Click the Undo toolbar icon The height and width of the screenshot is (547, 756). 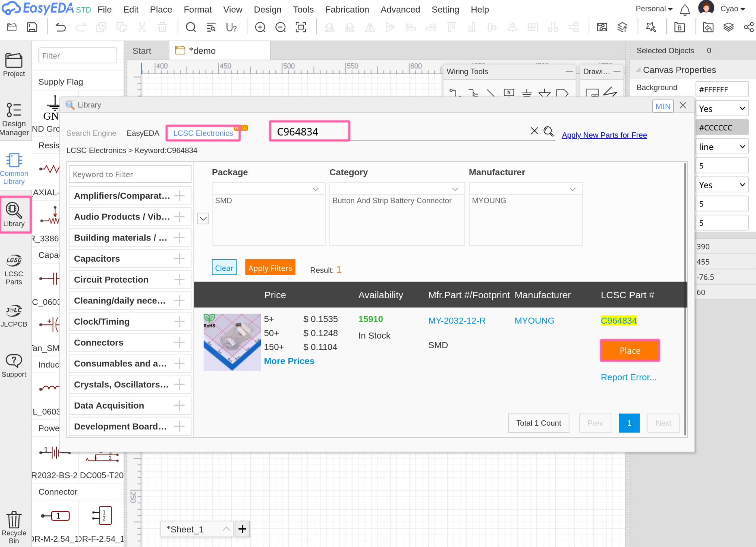coord(60,27)
